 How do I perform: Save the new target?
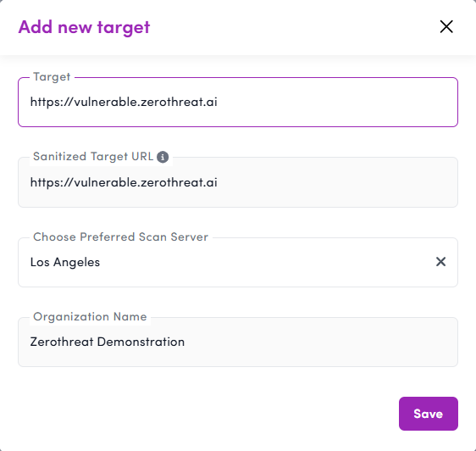coord(429,414)
